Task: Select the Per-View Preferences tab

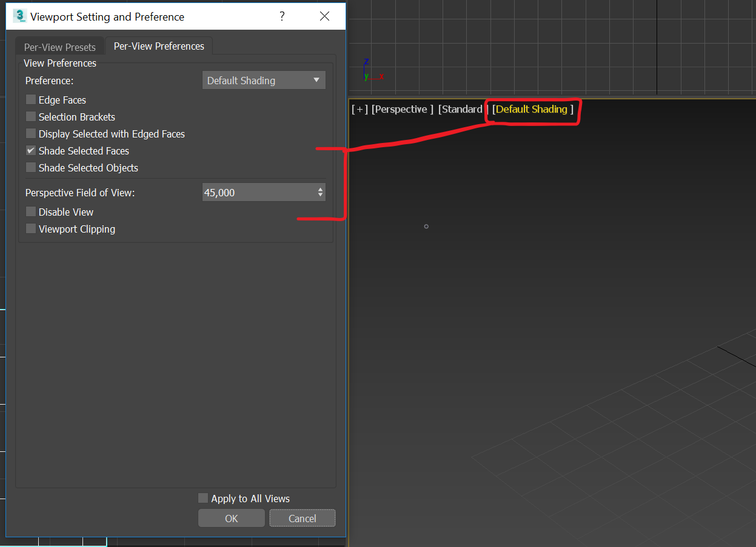Action: point(159,46)
